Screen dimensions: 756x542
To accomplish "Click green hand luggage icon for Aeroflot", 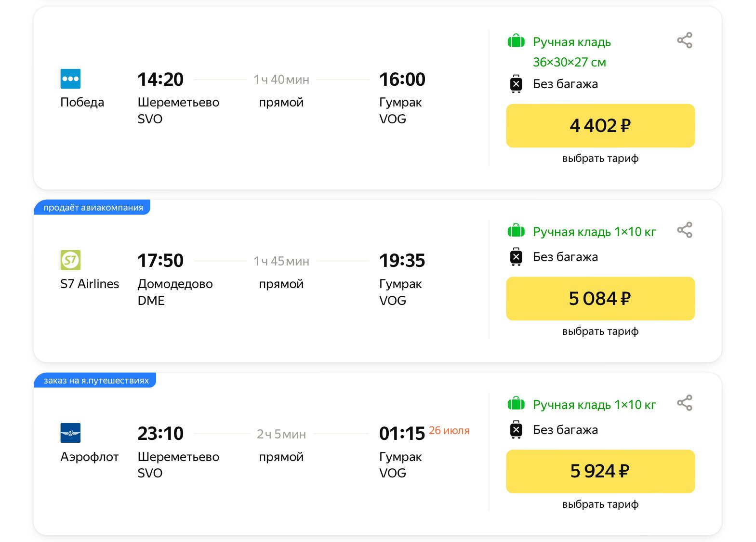I will (516, 404).
